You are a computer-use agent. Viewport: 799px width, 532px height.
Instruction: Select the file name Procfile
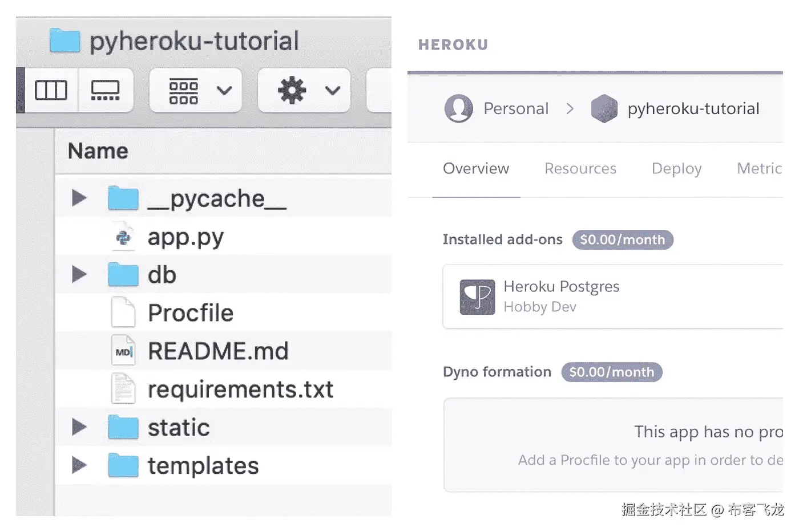click(191, 313)
